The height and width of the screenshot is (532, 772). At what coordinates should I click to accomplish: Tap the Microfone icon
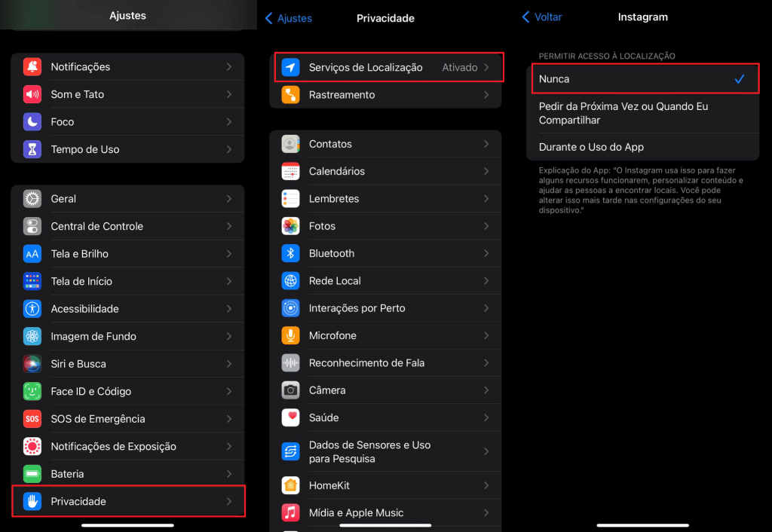(290, 335)
